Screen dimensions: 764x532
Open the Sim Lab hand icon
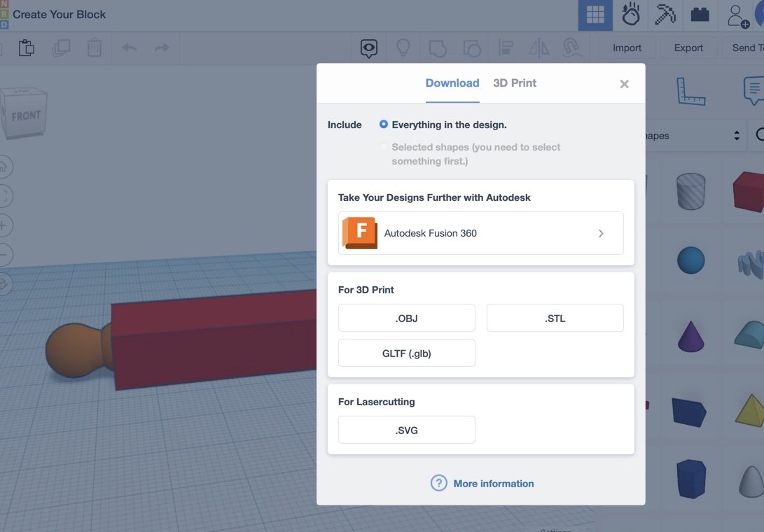pyautogui.click(x=630, y=15)
